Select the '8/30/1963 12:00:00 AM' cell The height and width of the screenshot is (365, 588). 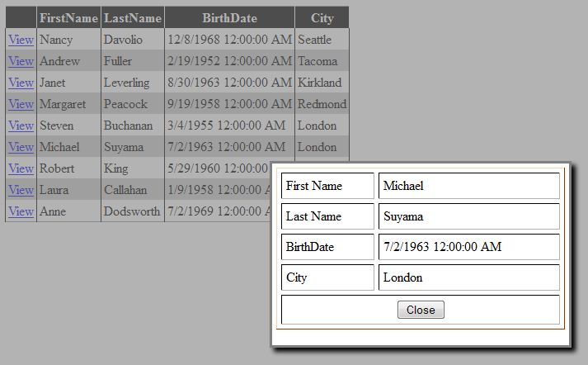pos(229,83)
